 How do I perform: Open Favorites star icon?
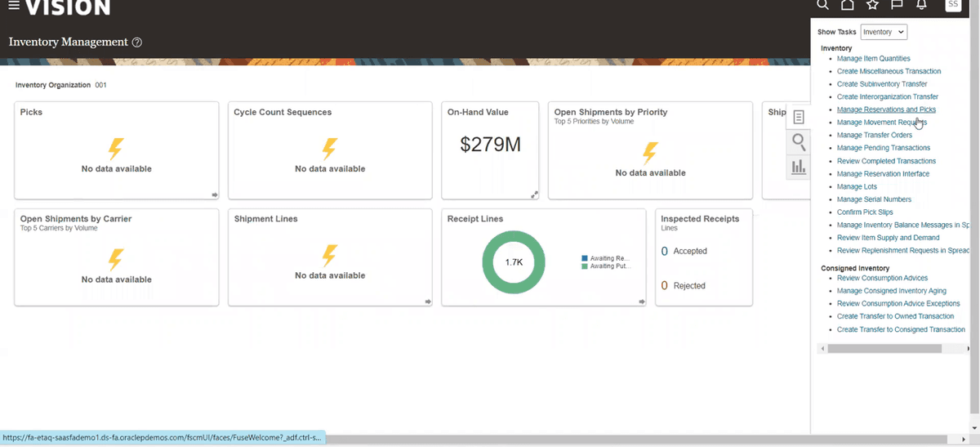[x=872, y=5]
